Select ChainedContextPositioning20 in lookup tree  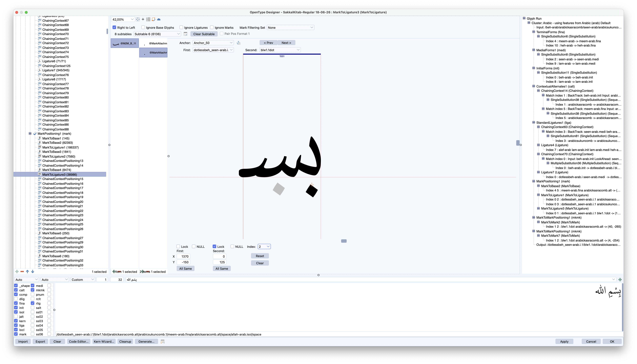pos(63,202)
